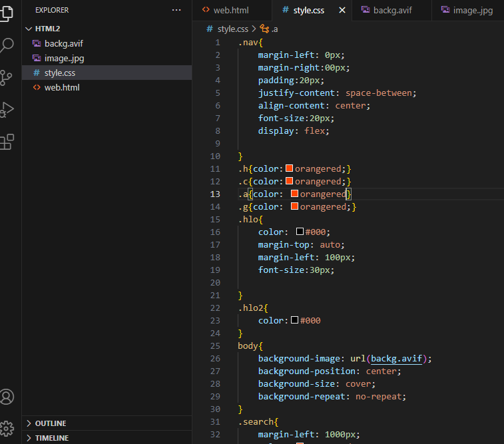Click the .search selector on line 31
This screenshot has width=504, height=444.
coord(256,421)
